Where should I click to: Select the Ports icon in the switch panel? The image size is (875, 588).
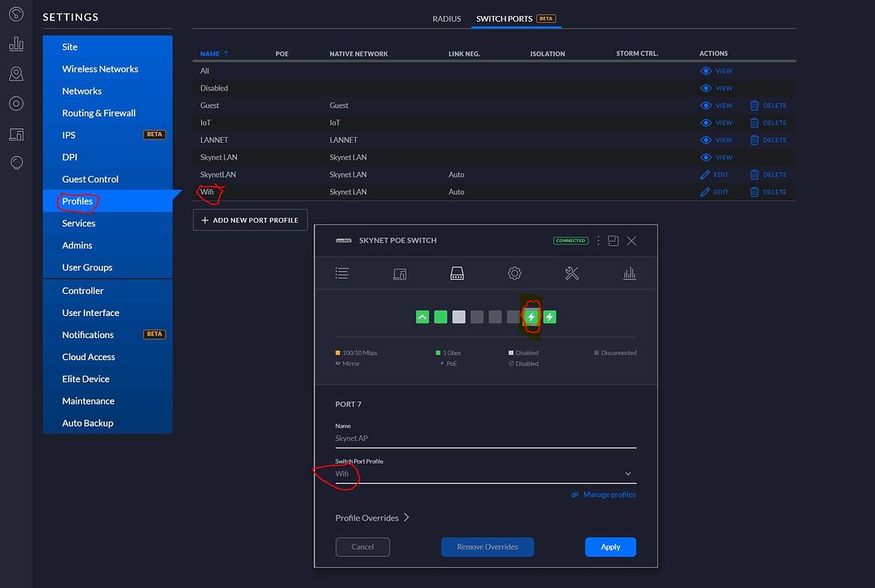point(457,273)
